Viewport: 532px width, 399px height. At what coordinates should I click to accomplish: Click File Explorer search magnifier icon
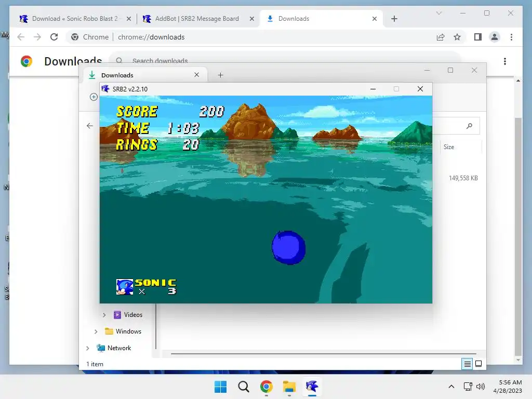[469, 126]
